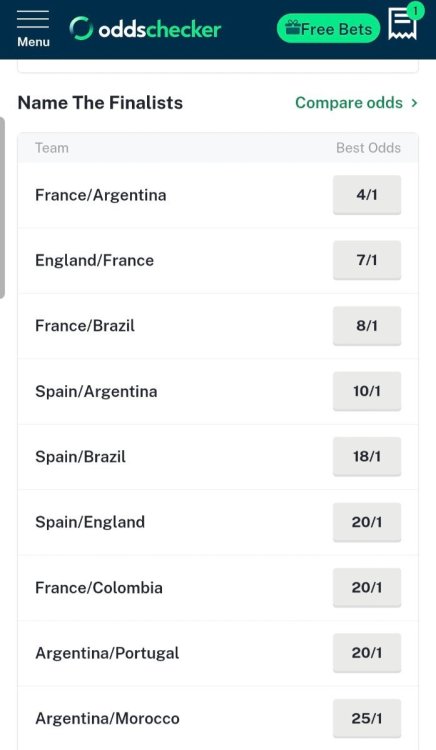
Task: Click the Best Odds column header
Action: tap(368, 148)
